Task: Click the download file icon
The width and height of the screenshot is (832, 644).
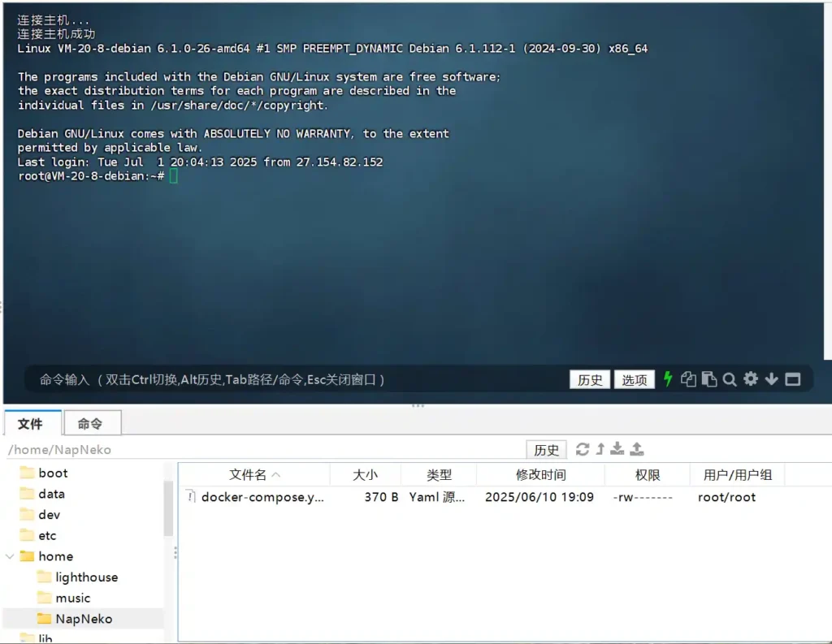Action: tap(617, 449)
